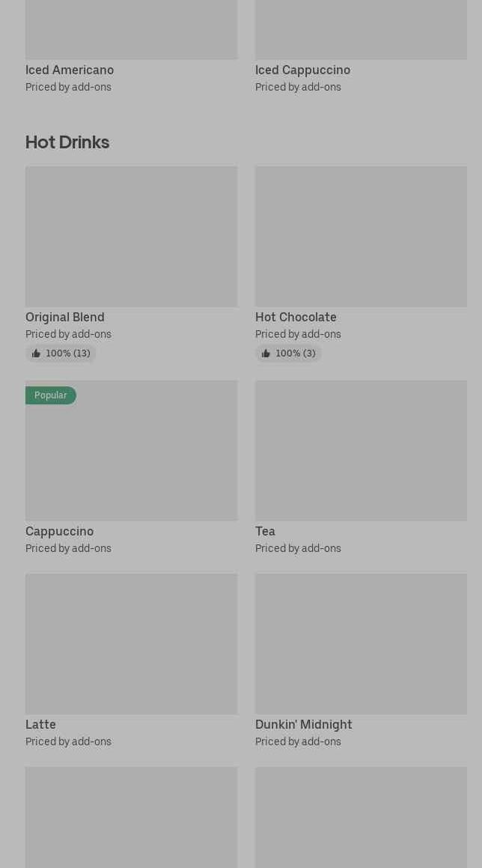482x868 pixels.
Task: Click the Popular badge on Cappuccino
Action: click(50, 395)
